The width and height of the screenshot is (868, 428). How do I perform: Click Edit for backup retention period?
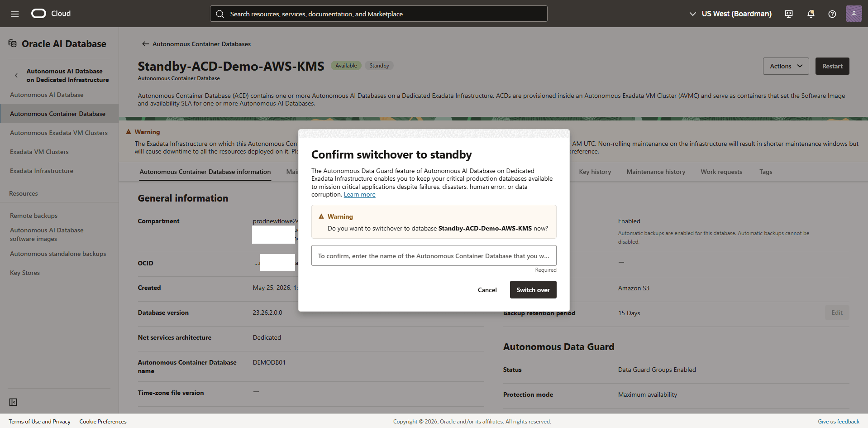coord(837,313)
